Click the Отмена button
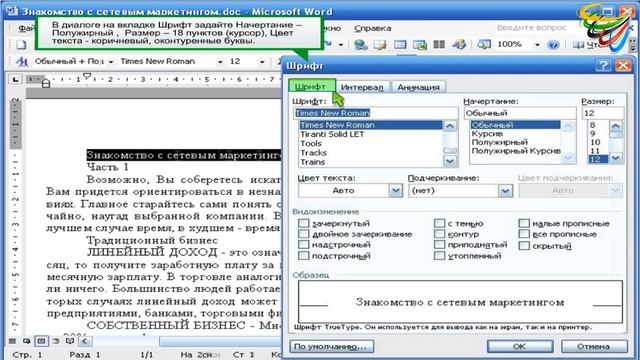This screenshot has width=640, height=360. tap(593, 346)
